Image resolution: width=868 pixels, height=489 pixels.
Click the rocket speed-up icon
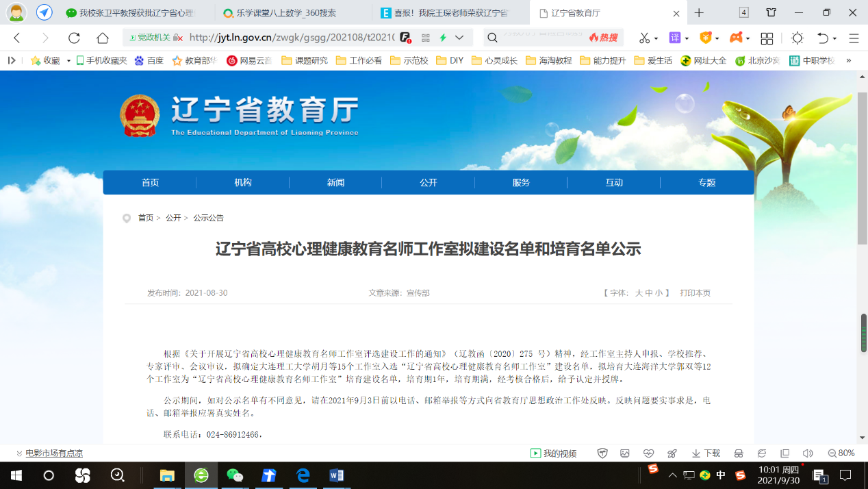click(x=672, y=453)
